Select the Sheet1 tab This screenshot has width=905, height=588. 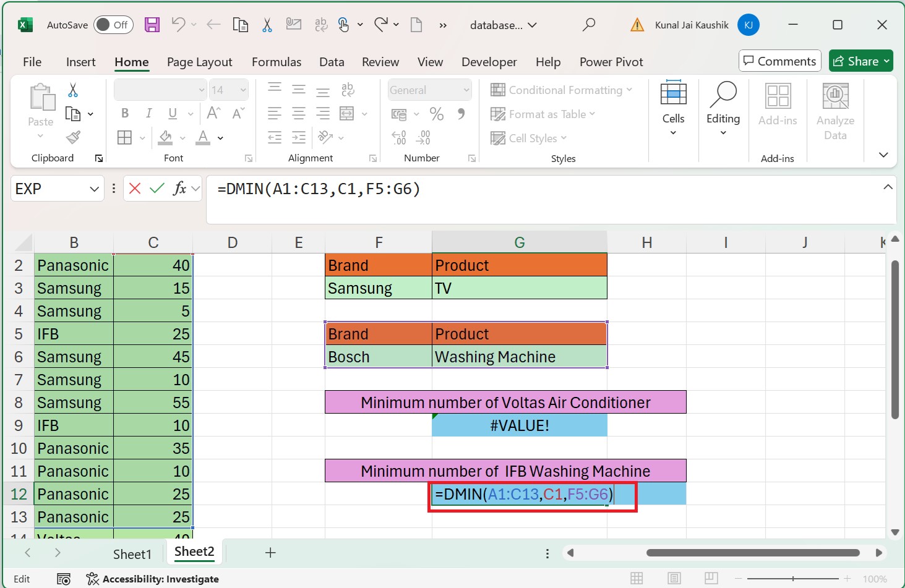pyautogui.click(x=132, y=553)
